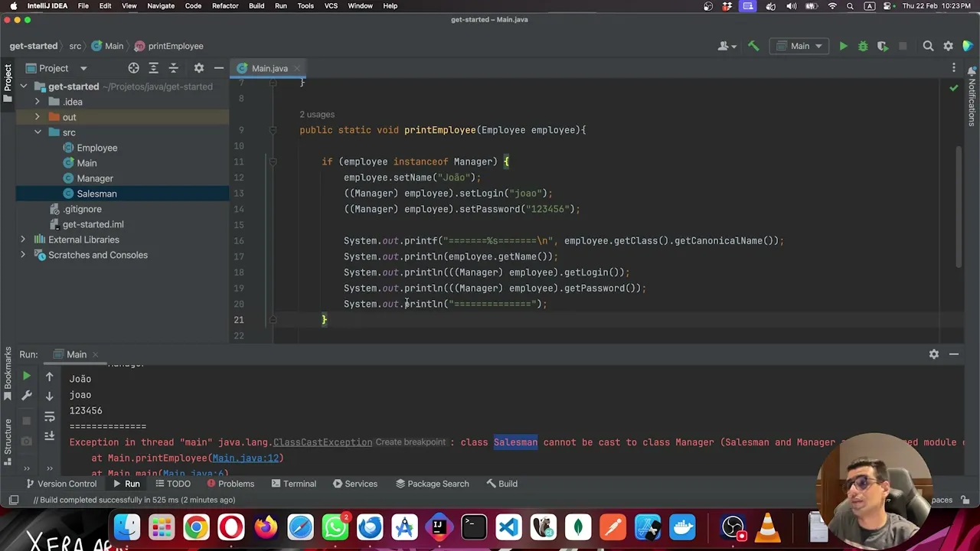
Task: Click the 2 usages hint above printEmployee
Action: 317,114
